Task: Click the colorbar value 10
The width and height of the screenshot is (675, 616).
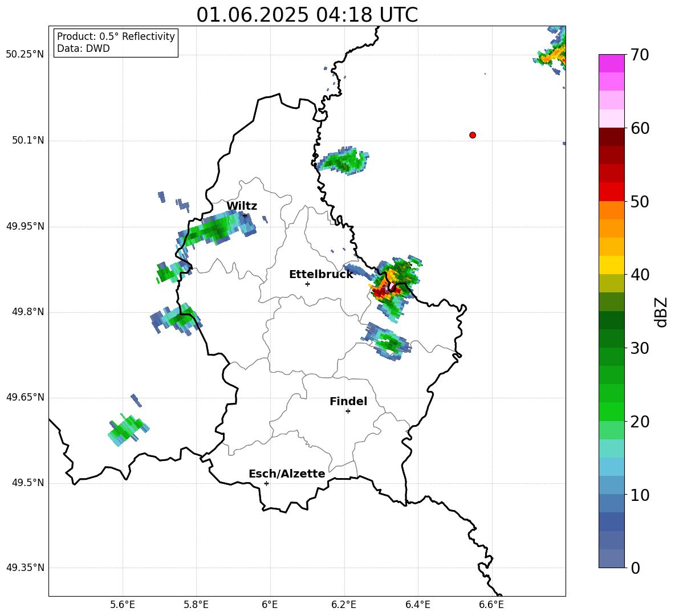Action: [640, 495]
